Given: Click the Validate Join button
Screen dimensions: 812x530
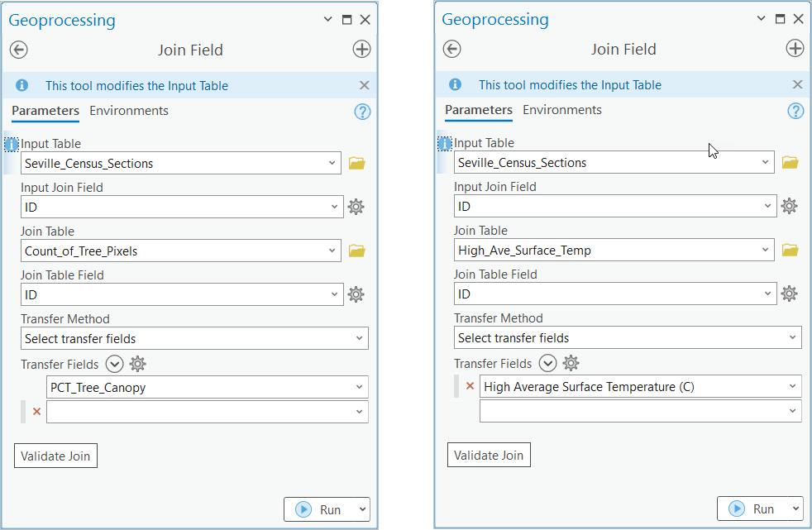Looking at the screenshot, I should point(55,456).
